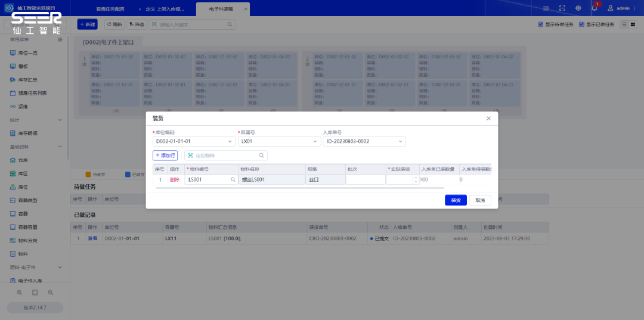Switch to list view layout icon
644x320 pixels.
point(625,24)
